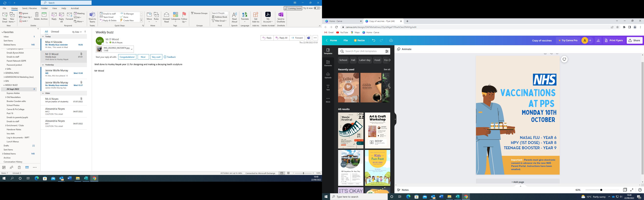The width and height of the screenshot is (644, 200).
Task: Open Canva Uploads panel
Action: click(x=328, y=75)
